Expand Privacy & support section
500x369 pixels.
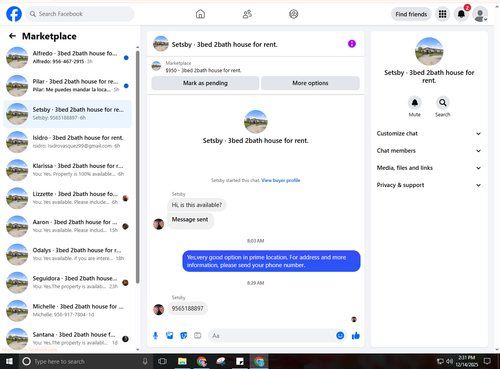pyautogui.click(x=429, y=185)
